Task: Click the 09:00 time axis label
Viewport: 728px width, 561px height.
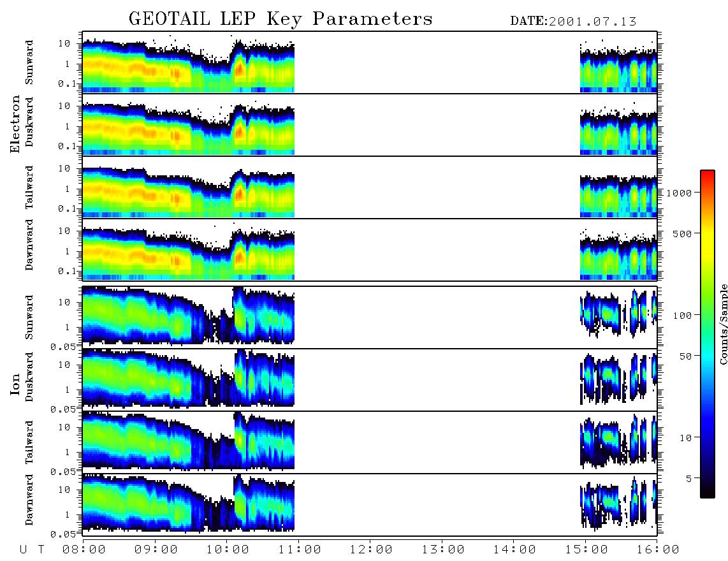Action: [x=156, y=550]
